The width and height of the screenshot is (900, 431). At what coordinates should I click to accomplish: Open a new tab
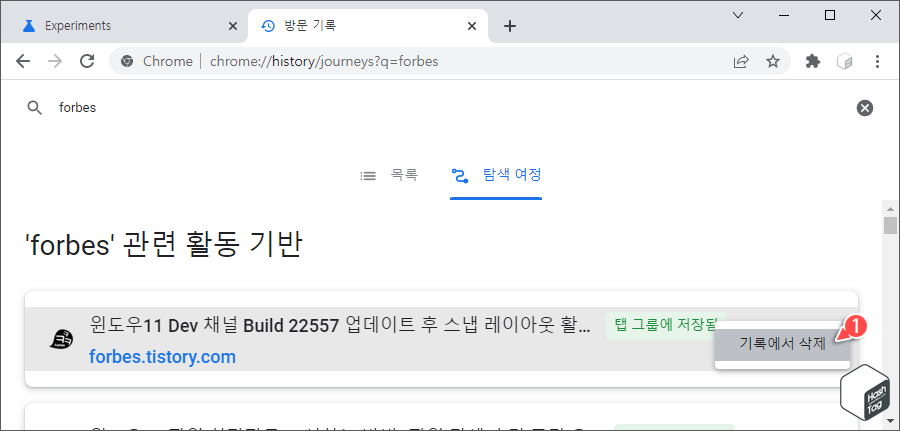click(510, 26)
